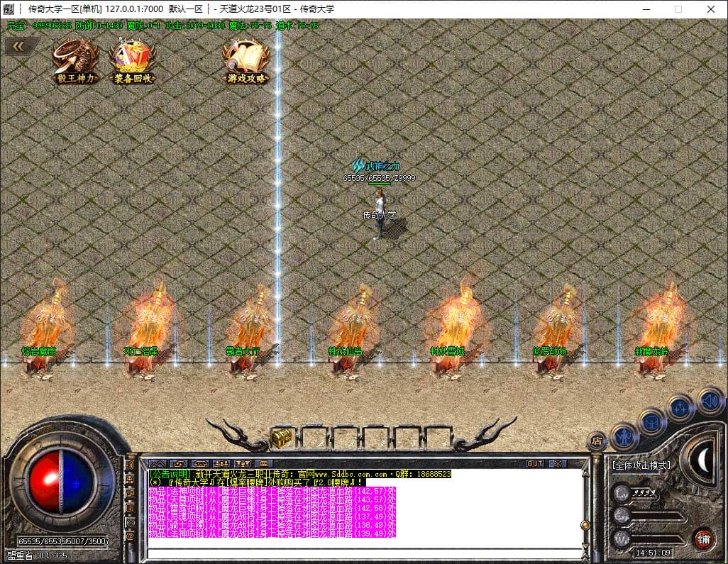Click first mountain-shaped chat toolbar icon
The height and width of the screenshot is (564, 728).
point(158,463)
